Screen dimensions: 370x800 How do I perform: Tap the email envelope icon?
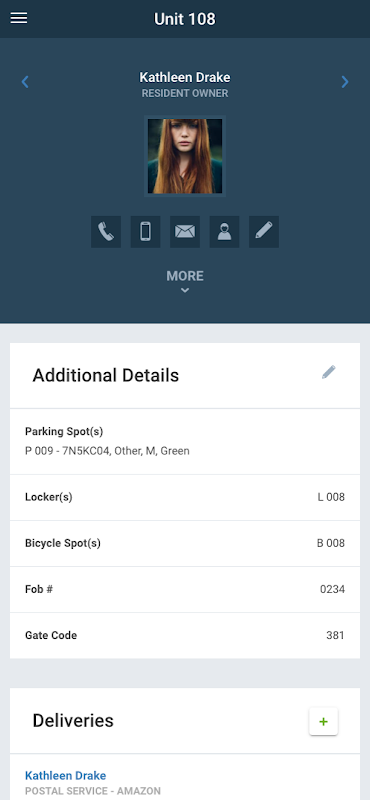pyautogui.click(x=185, y=232)
